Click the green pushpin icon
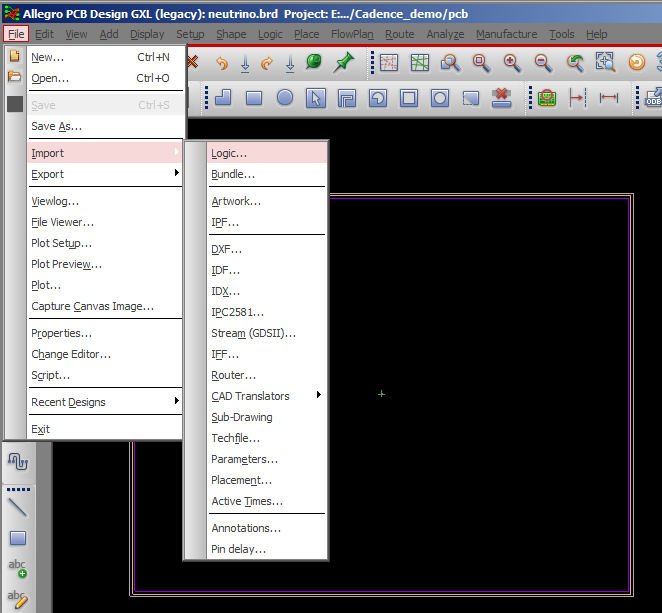The width and height of the screenshot is (662, 613). coord(343,62)
